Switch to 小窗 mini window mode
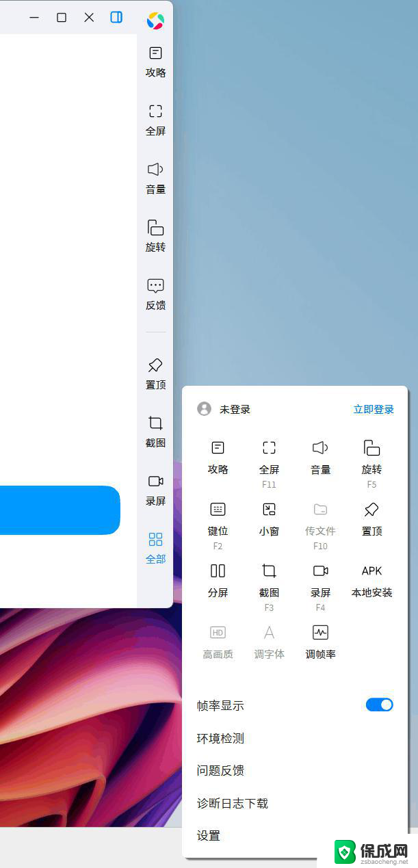Image resolution: width=418 pixels, height=868 pixels. [270, 519]
